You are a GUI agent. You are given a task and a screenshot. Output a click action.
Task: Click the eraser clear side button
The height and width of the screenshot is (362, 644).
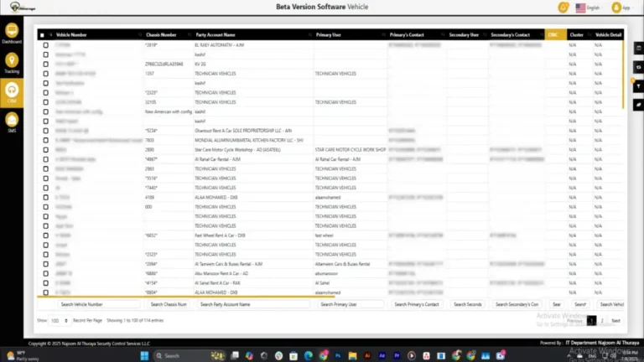click(x=639, y=105)
